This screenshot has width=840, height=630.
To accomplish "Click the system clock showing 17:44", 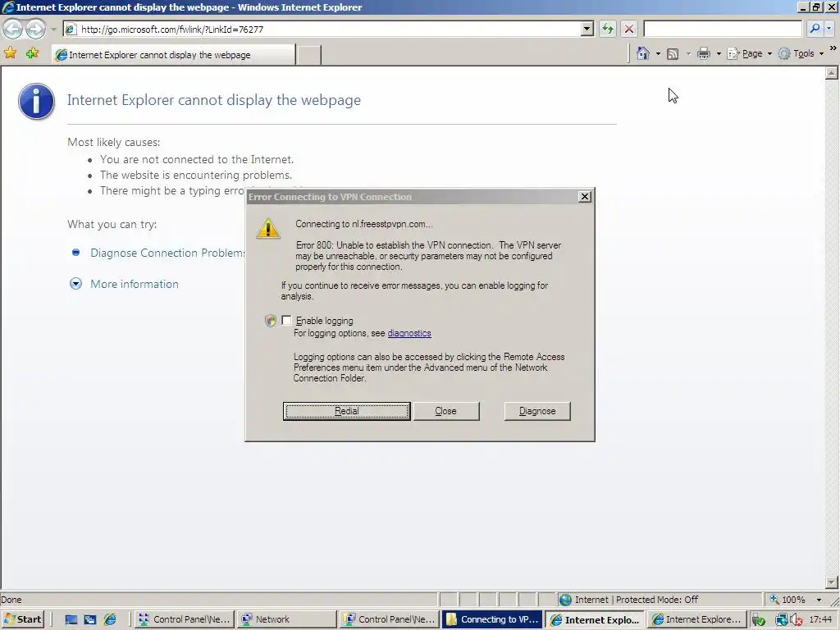I will point(820,619).
